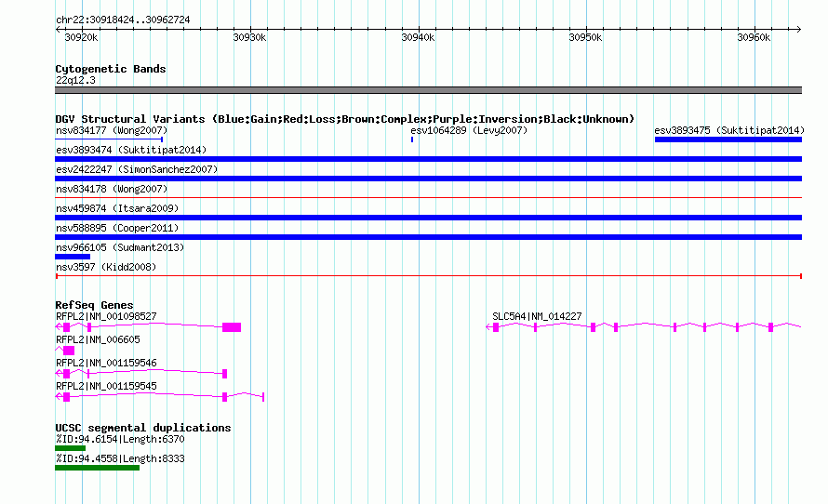Select the esv1064289 (Levy2007) variant label
This screenshot has height=504, width=828.
[469, 130]
